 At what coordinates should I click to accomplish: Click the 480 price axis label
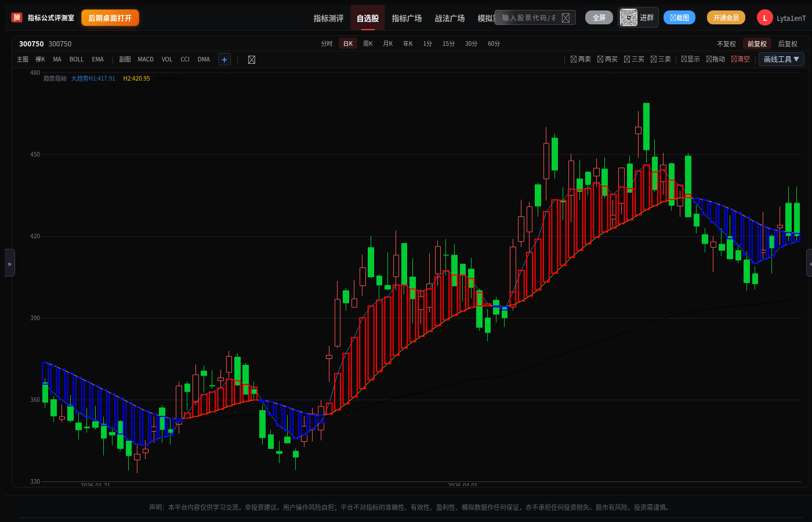click(35, 73)
